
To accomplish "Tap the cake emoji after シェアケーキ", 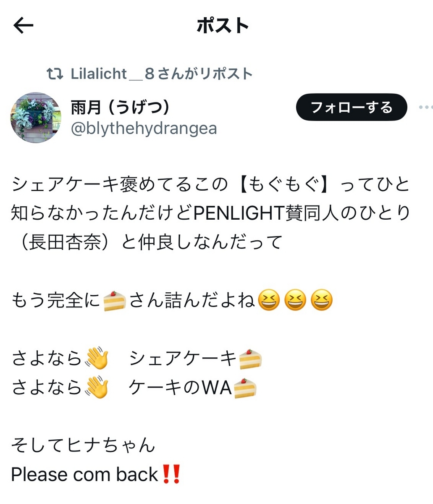I will tap(250, 359).
